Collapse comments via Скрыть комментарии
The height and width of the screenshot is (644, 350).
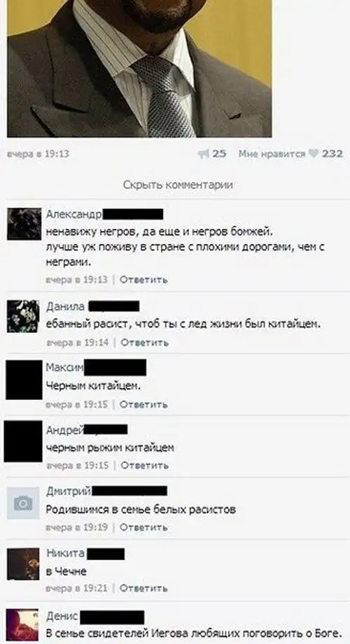[x=178, y=185]
